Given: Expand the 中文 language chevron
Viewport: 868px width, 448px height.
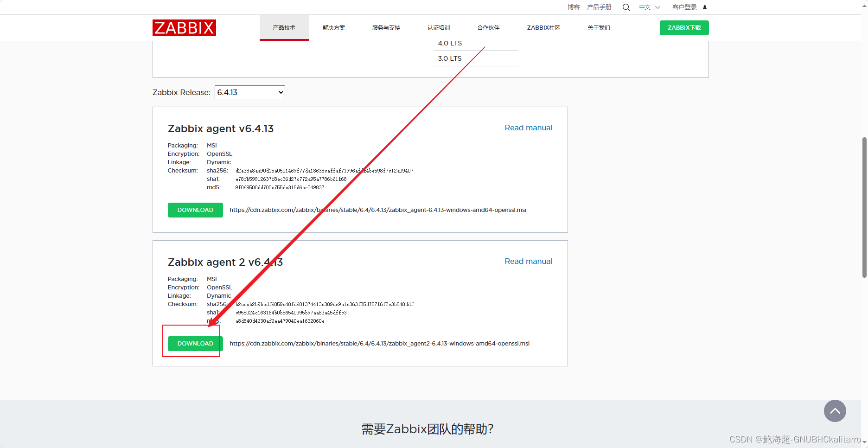Looking at the screenshot, I should coord(657,7).
